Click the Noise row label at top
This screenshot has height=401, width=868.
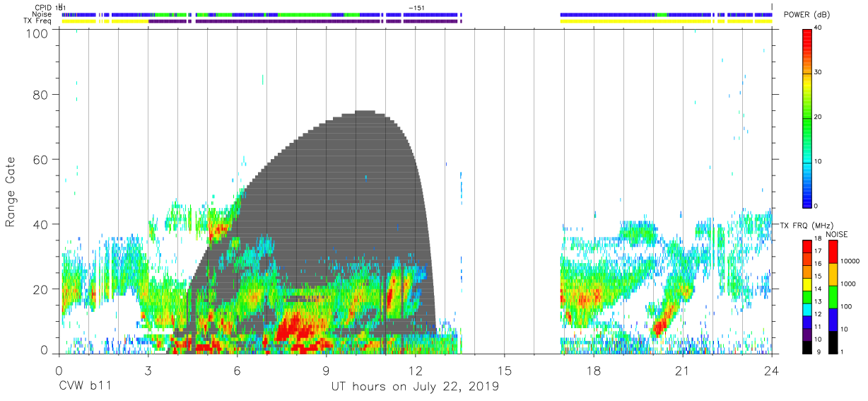pos(42,14)
